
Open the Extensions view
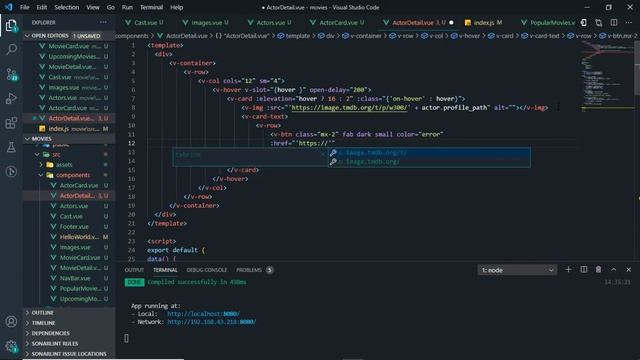click(11, 123)
